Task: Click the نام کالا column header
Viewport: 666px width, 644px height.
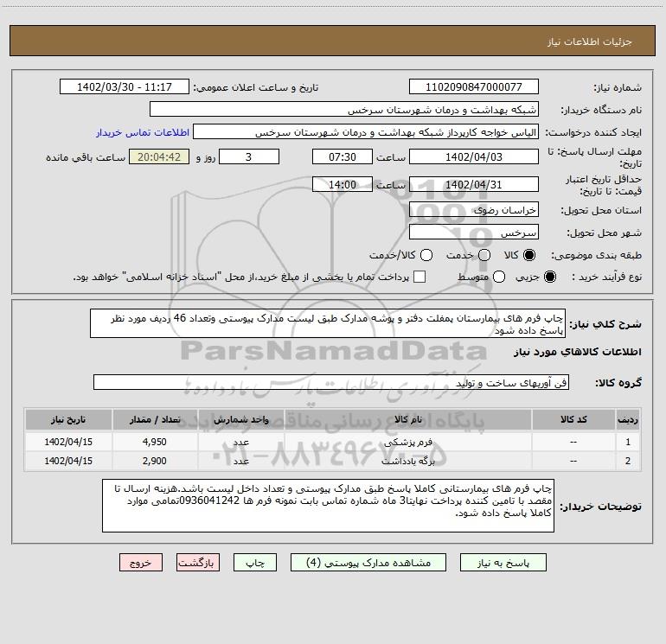Action: (x=407, y=419)
